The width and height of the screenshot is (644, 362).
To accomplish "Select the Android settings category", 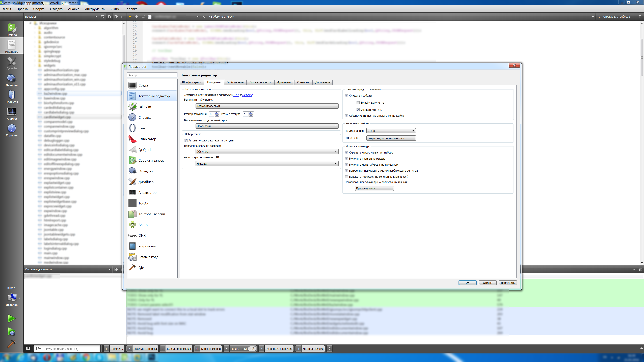I will coord(144,225).
